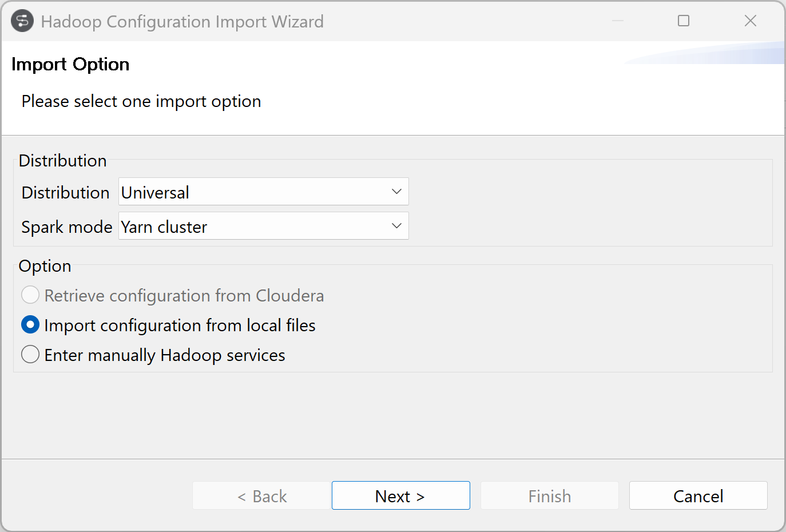Choose Enter manually Hadoop services option
Screen dimensions: 786x532
click(30, 355)
